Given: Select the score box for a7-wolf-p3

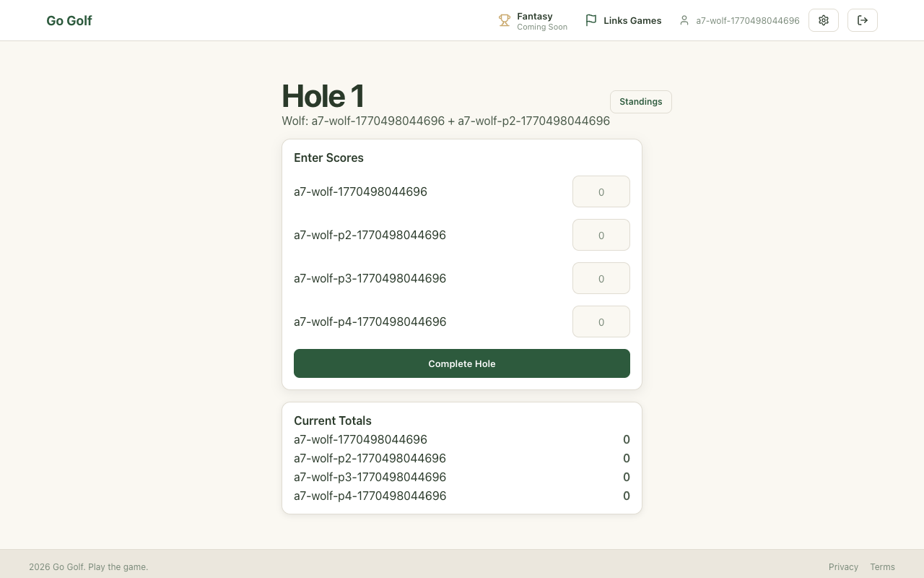Looking at the screenshot, I should tap(601, 279).
